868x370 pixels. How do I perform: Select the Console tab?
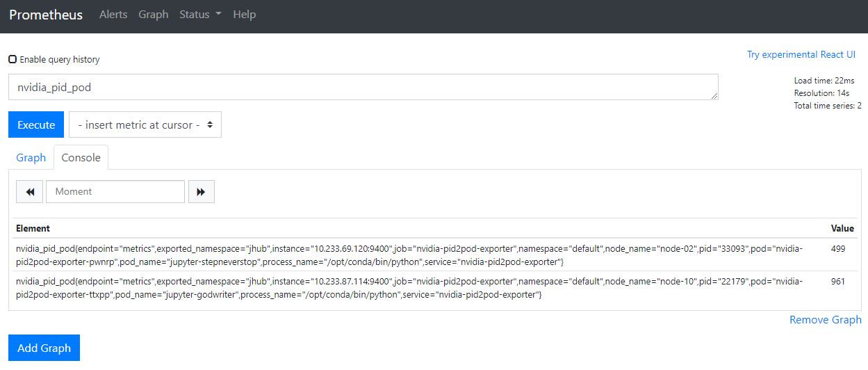tap(81, 158)
